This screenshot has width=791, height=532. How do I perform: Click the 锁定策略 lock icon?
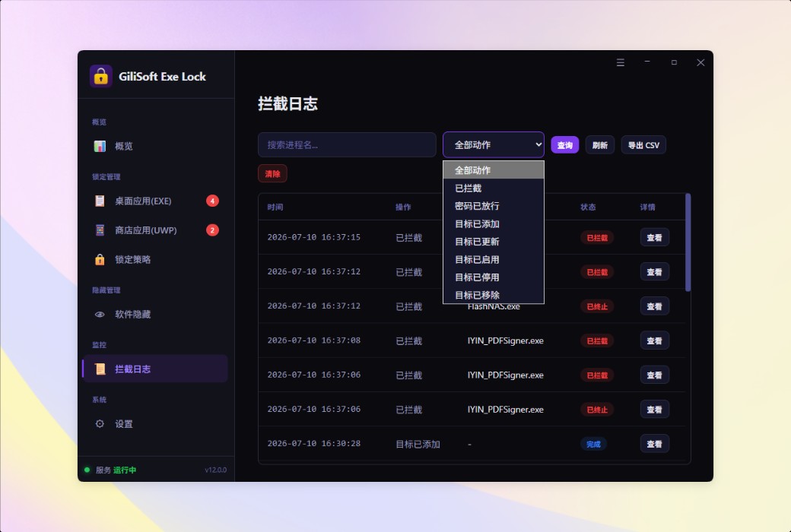(100, 259)
